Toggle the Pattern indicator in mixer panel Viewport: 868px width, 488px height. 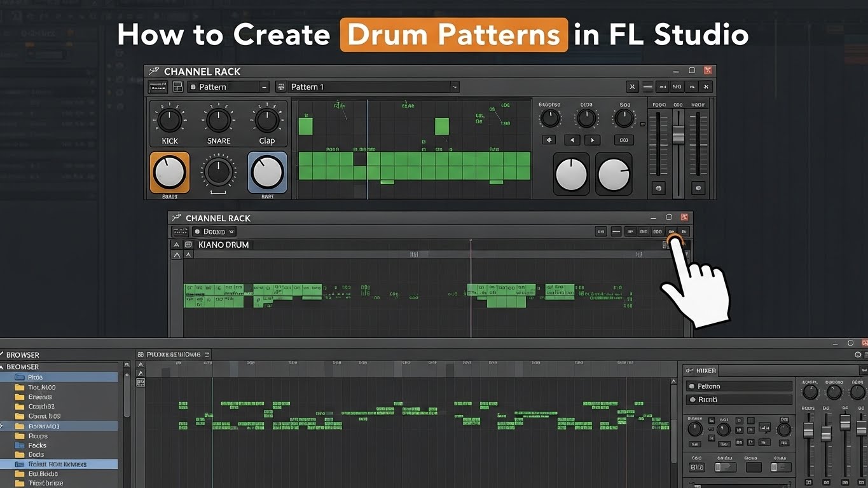pos(692,386)
